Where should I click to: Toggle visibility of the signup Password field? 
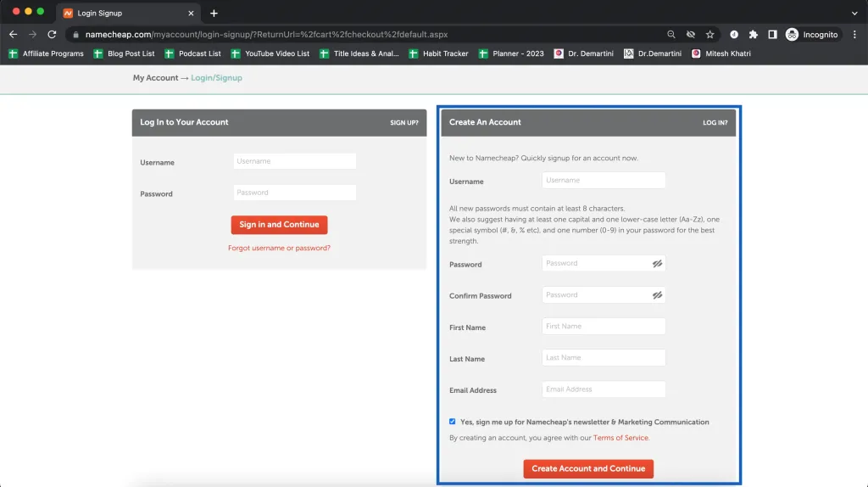pos(657,264)
